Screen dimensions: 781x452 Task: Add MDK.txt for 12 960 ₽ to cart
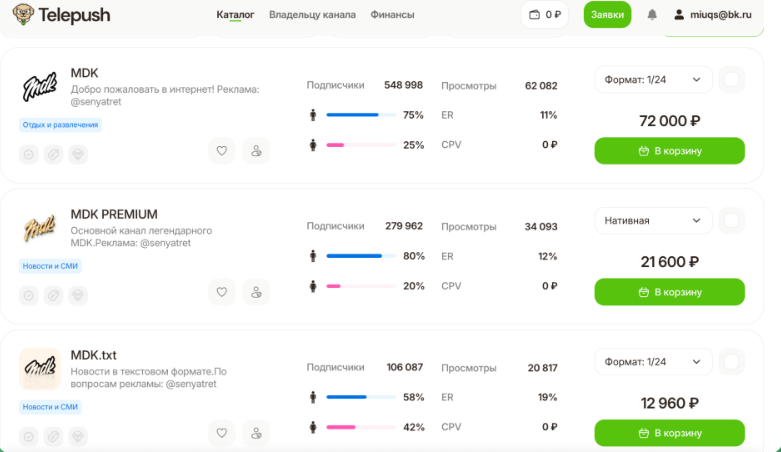coord(669,433)
